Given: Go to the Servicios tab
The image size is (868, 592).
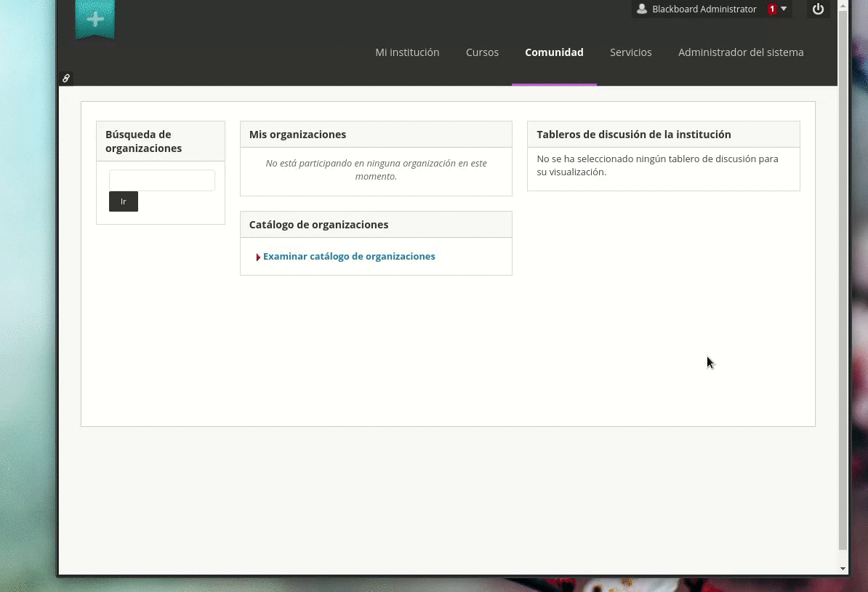Looking at the screenshot, I should pos(630,52).
